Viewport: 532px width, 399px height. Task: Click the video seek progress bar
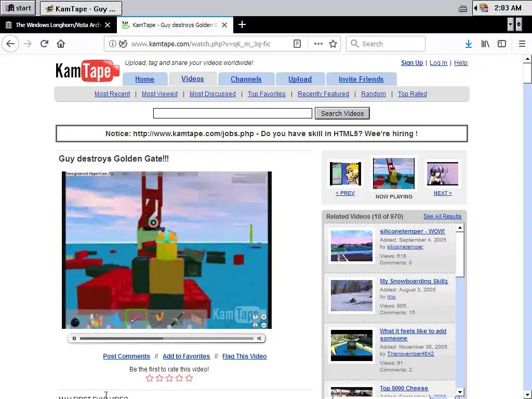click(x=166, y=338)
